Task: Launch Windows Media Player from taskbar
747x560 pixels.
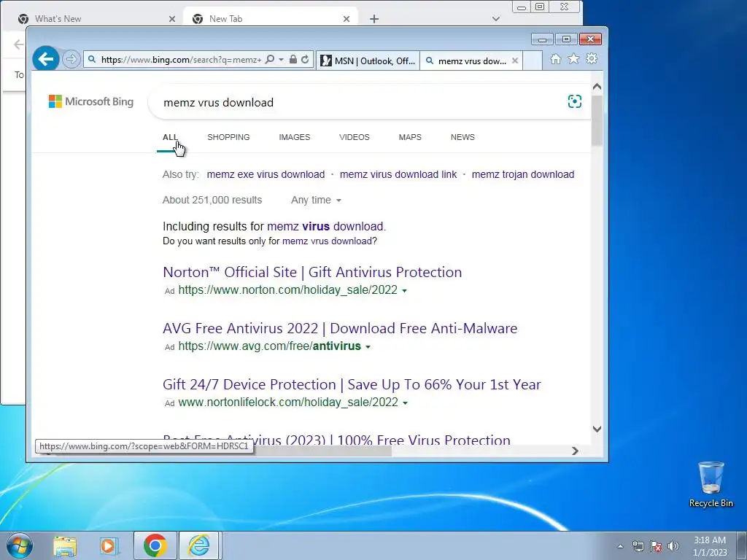Action: point(109,545)
